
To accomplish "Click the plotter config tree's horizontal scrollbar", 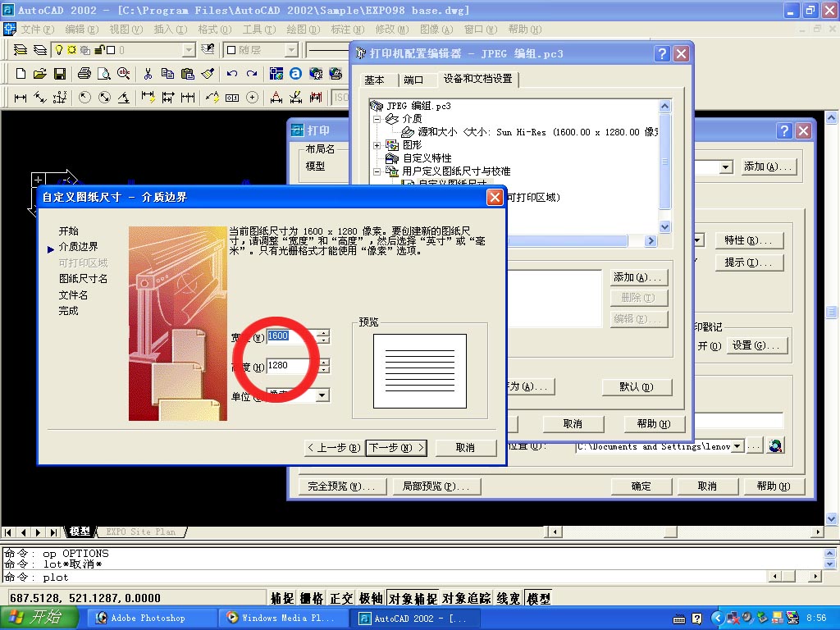I will click(582, 241).
